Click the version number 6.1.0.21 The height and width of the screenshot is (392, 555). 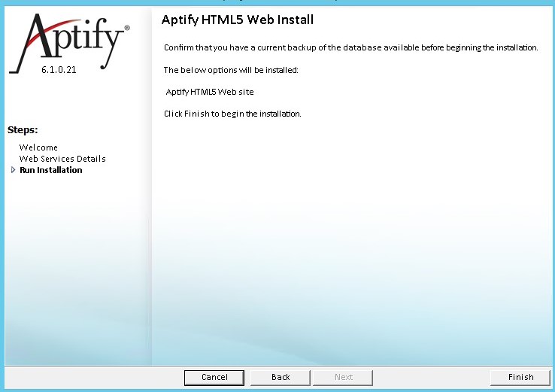point(59,70)
